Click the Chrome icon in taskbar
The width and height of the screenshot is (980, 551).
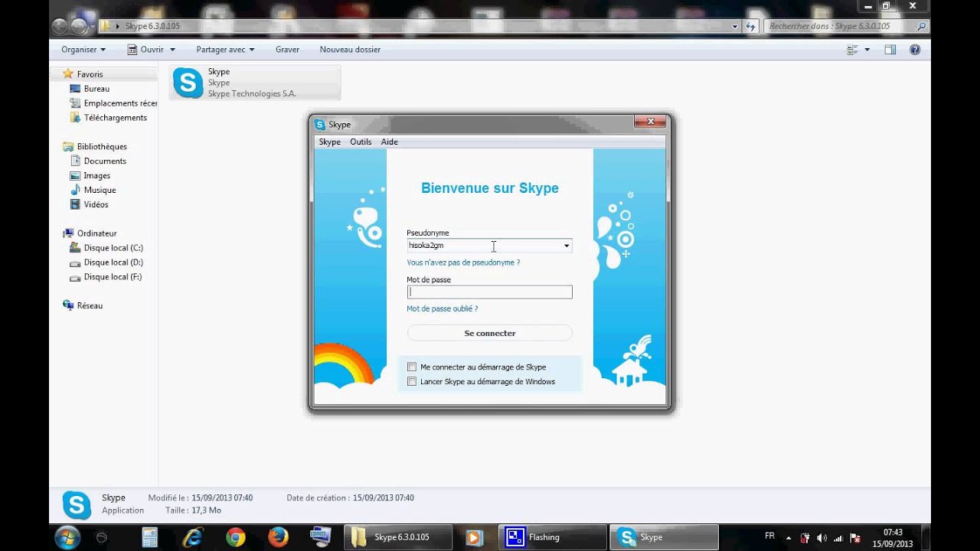click(235, 537)
